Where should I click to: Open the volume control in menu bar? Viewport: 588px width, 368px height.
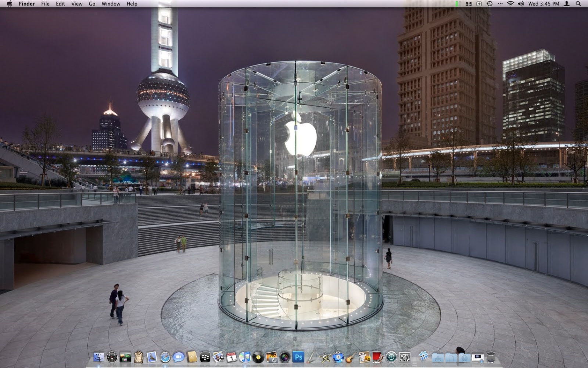(521, 4)
